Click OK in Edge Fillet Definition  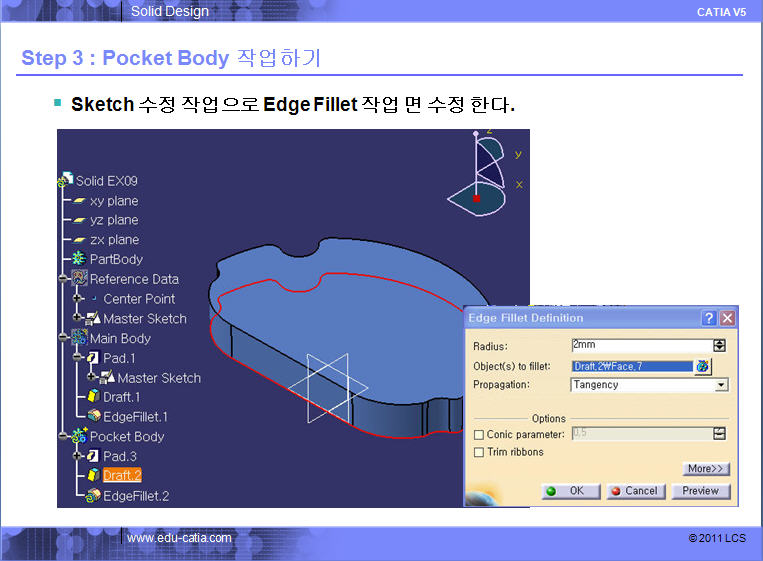pos(571,491)
